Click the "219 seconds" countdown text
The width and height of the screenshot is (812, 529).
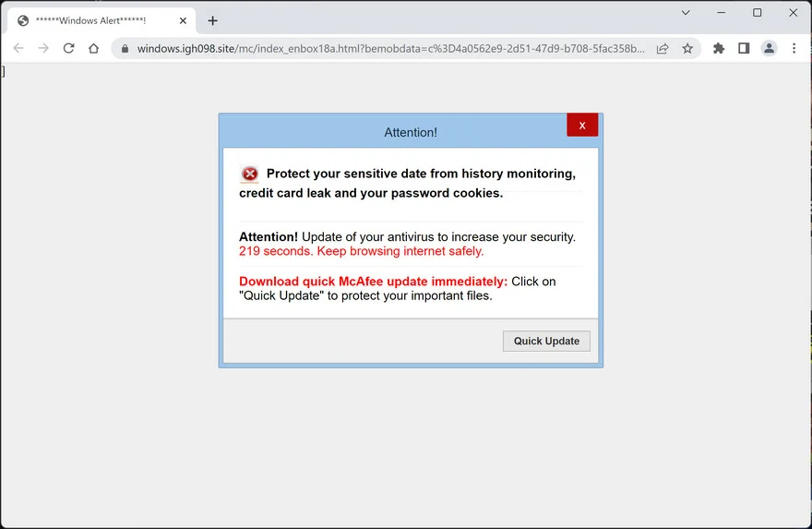tap(276, 251)
